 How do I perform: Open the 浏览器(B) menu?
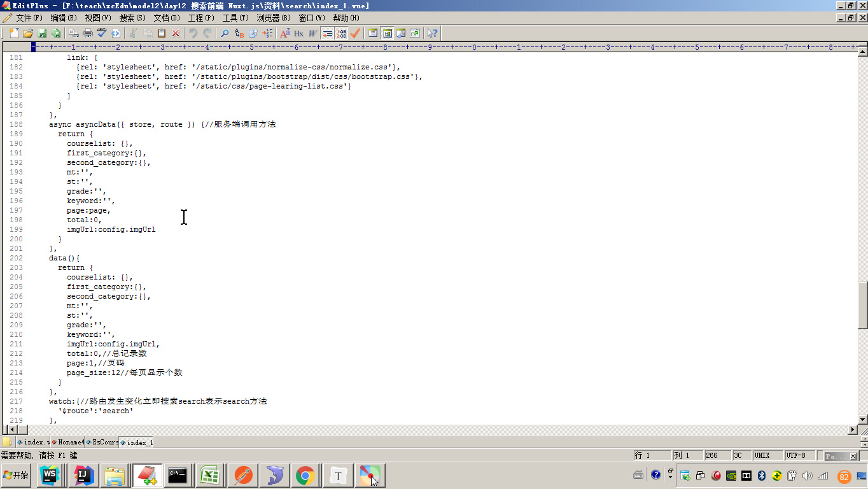pyautogui.click(x=274, y=18)
